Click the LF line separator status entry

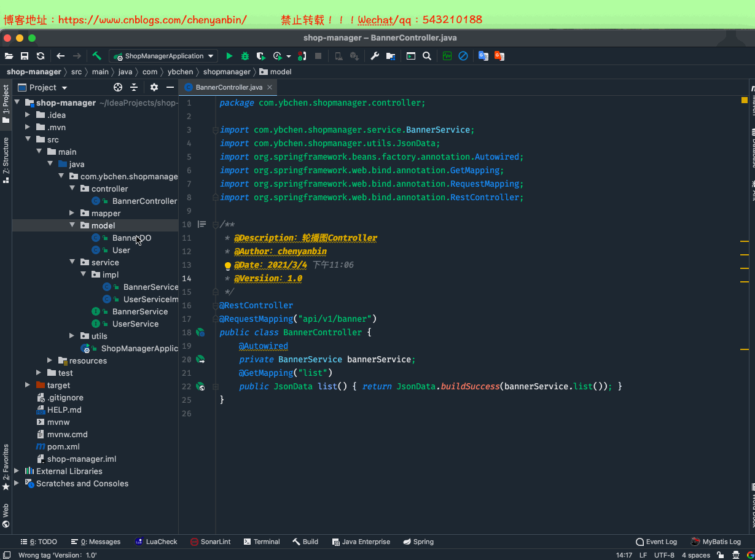643,555
